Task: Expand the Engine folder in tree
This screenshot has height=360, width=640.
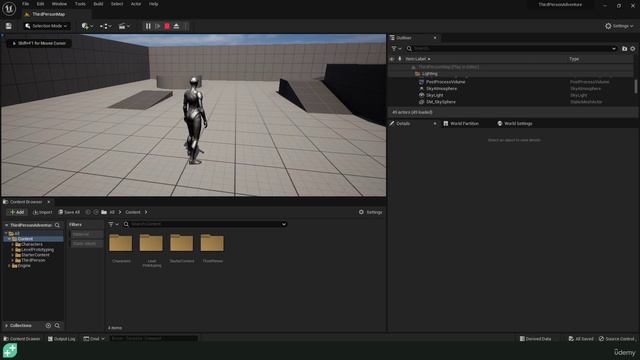Action: [x=9, y=266]
